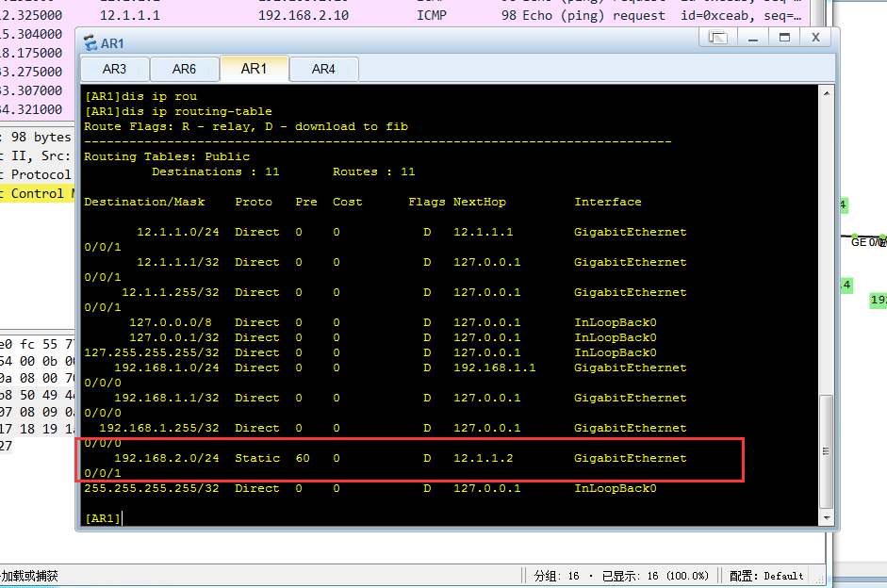
Task: Select the 3.307000 timestamp packet row in Wireshark
Action: (x=38, y=90)
